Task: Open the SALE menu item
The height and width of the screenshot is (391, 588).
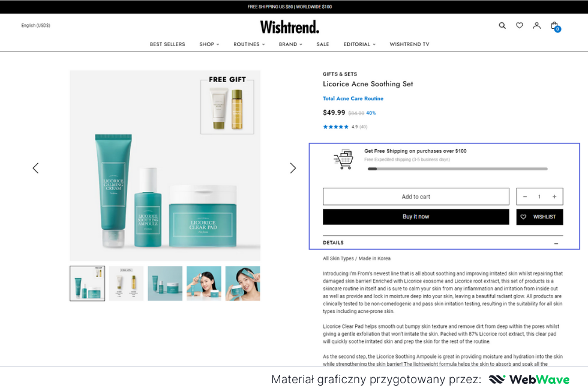Action: pyautogui.click(x=323, y=44)
